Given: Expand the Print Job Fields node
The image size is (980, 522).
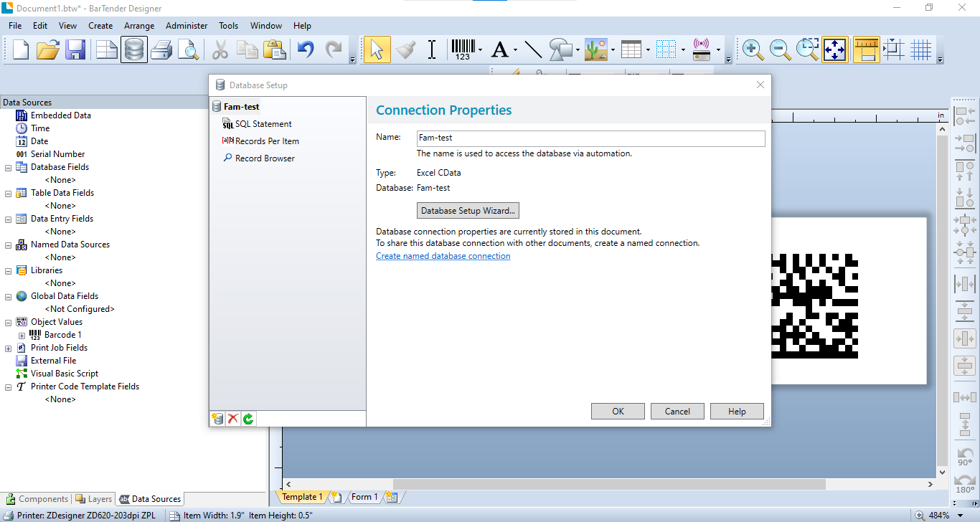Looking at the screenshot, I should pos(8,348).
